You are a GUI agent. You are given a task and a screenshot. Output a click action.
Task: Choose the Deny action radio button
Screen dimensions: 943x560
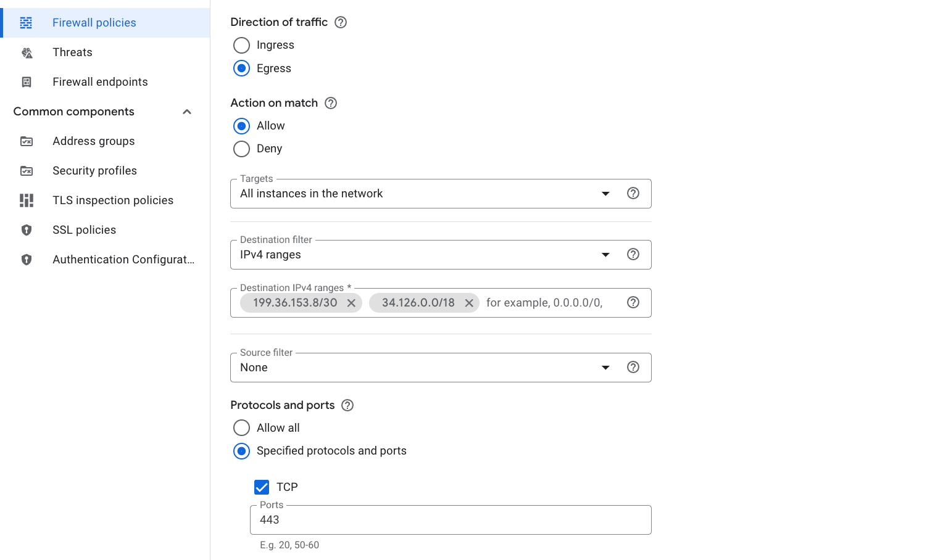tap(242, 149)
